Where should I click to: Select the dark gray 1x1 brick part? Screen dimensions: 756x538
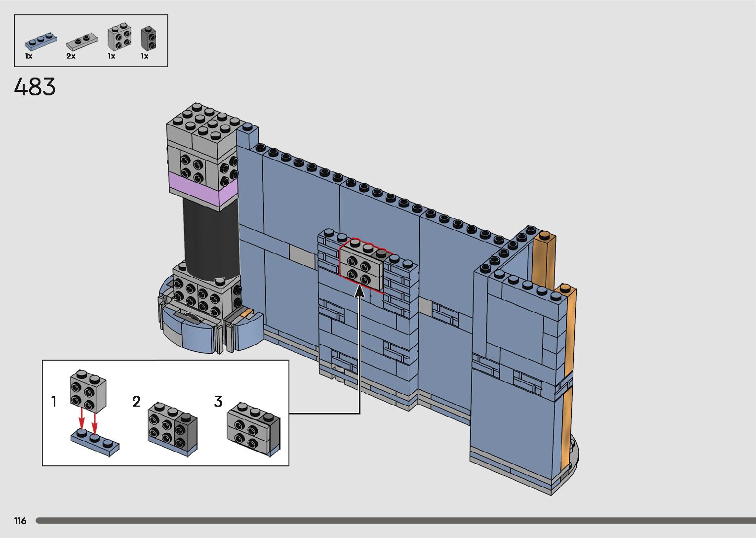click(x=148, y=38)
